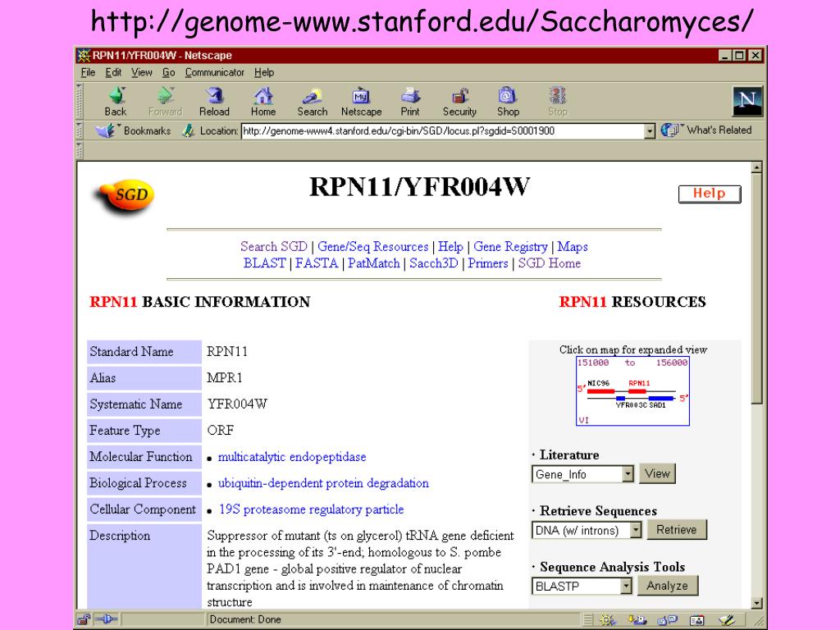840x630 pixels.
Task: Open the File menu
Action: coord(88,72)
